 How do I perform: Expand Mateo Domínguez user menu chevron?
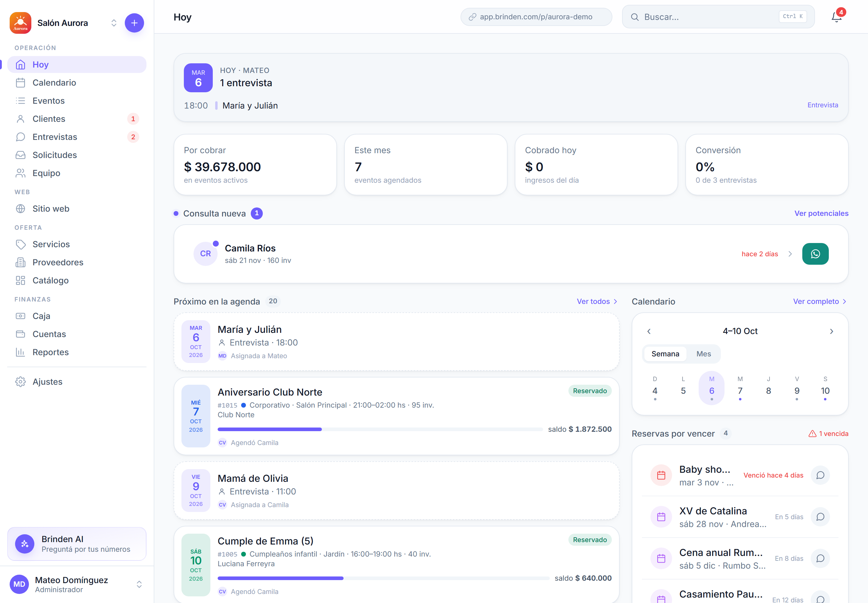139,585
